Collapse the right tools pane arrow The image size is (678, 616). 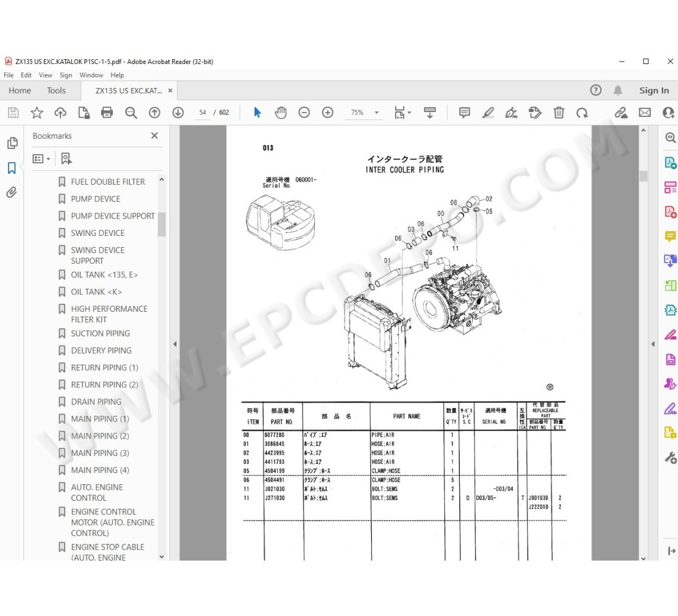(x=653, y=344)
